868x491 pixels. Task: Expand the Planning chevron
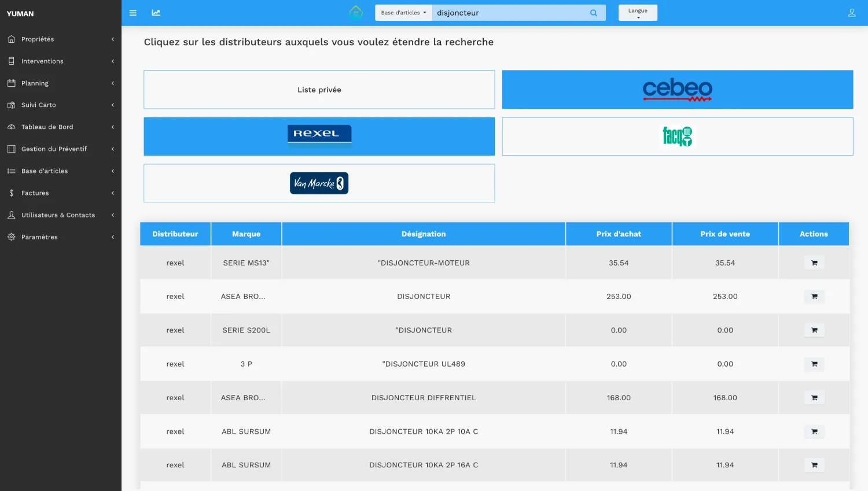tap(113, 83)
